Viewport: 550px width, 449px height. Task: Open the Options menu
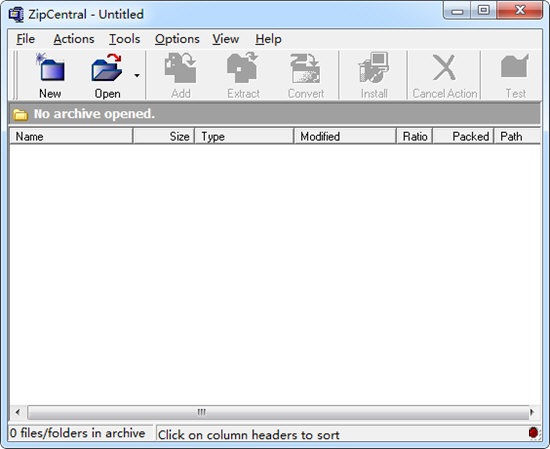coord(177,39)
